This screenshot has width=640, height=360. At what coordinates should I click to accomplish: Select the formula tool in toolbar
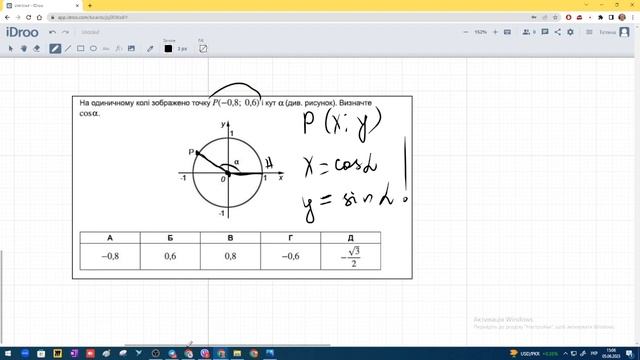click(119, 49)
